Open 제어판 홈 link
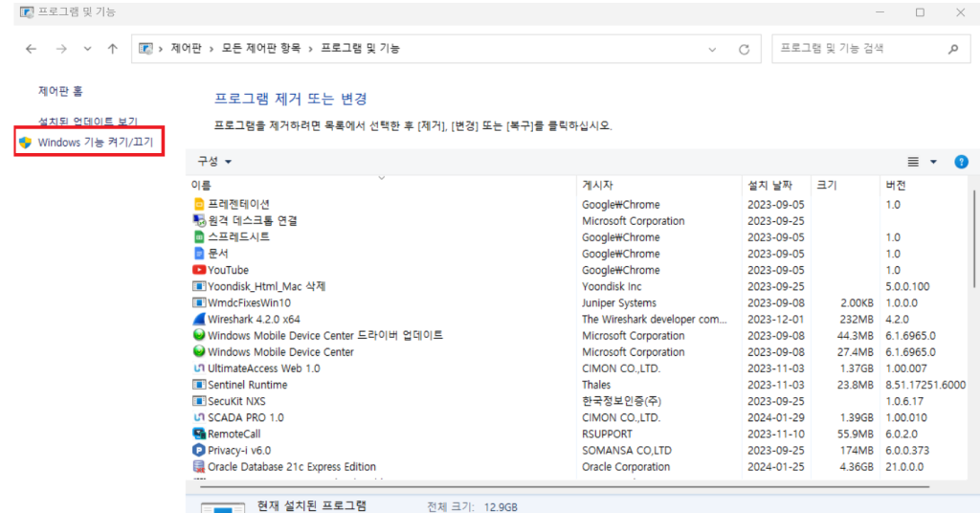Screen dimensions: 980x513 point(60,91)
